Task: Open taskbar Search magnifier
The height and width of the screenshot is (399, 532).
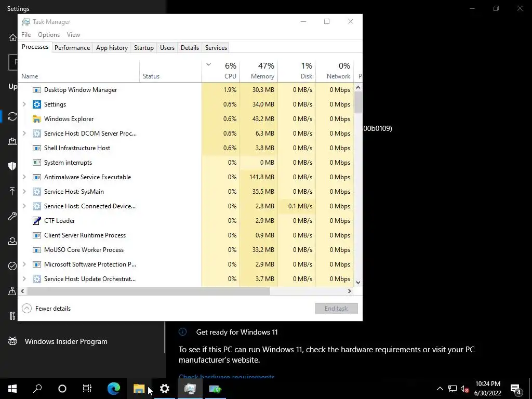Action: click(37, 389)
